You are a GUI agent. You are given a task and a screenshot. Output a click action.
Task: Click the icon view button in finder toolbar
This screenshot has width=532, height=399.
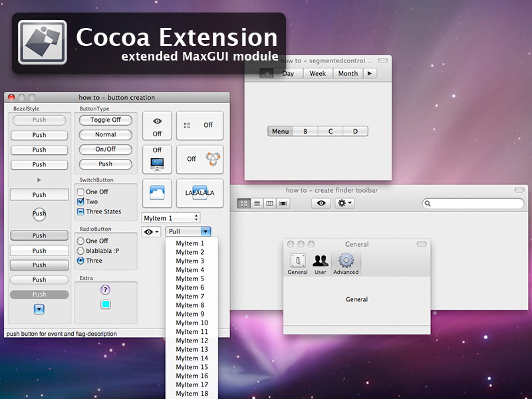tap(243, 203)
